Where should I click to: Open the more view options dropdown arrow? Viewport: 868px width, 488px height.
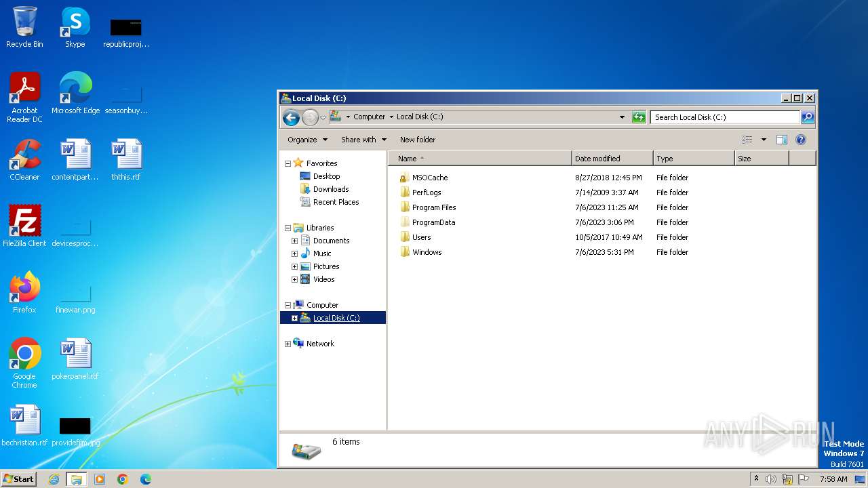[764, 140]
